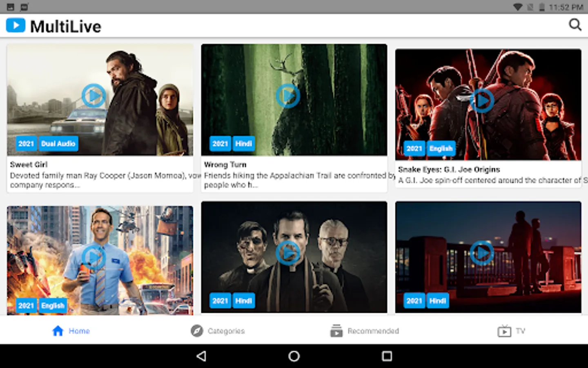
Task: Open the Sweet Girl poster thumbnail
Action: [100, 100]
